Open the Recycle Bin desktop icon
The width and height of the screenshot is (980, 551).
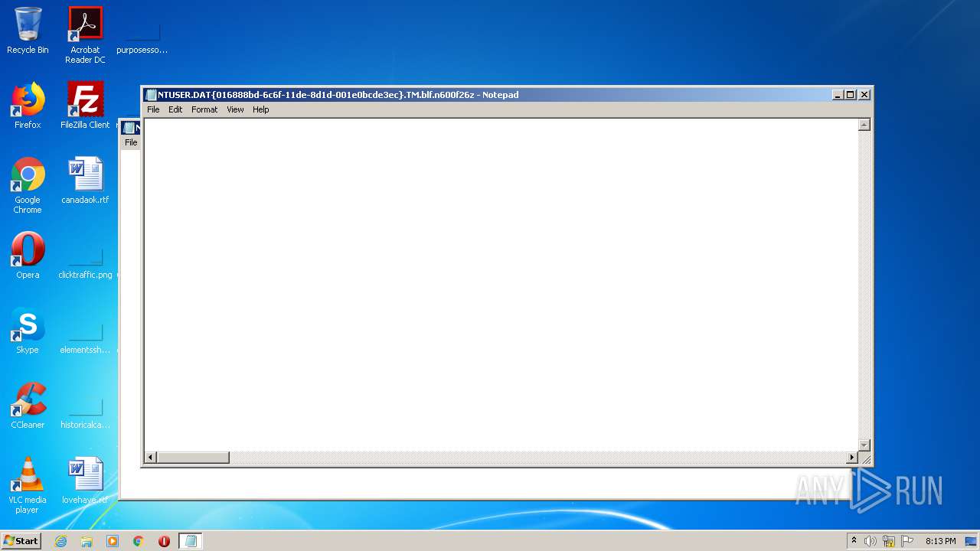tap(28, 31)
